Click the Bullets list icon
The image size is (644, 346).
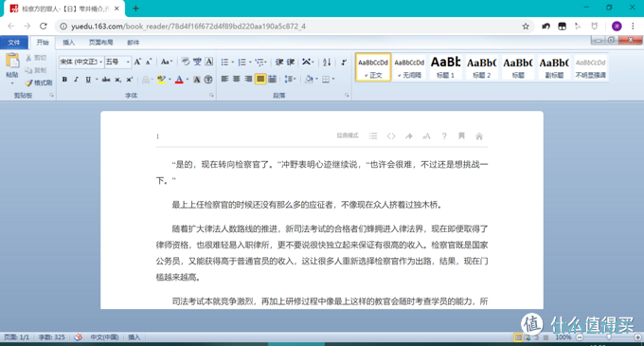tap(224, 62)
